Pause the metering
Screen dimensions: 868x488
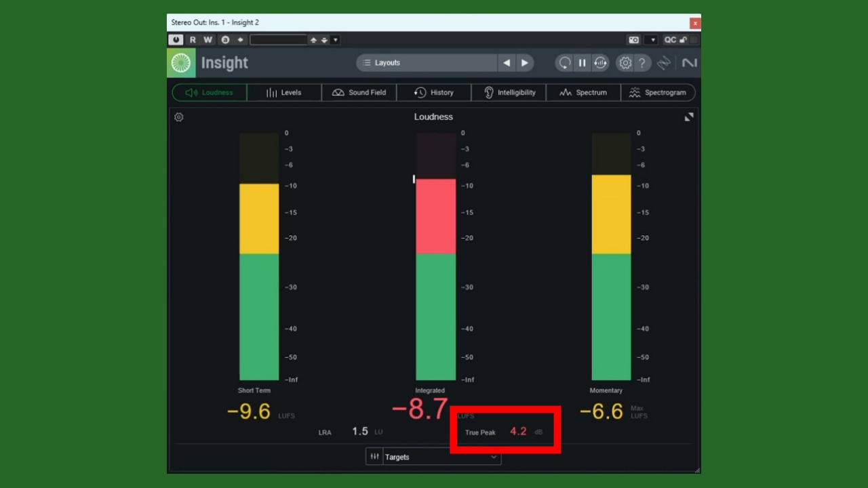click(x=582, y=63)
